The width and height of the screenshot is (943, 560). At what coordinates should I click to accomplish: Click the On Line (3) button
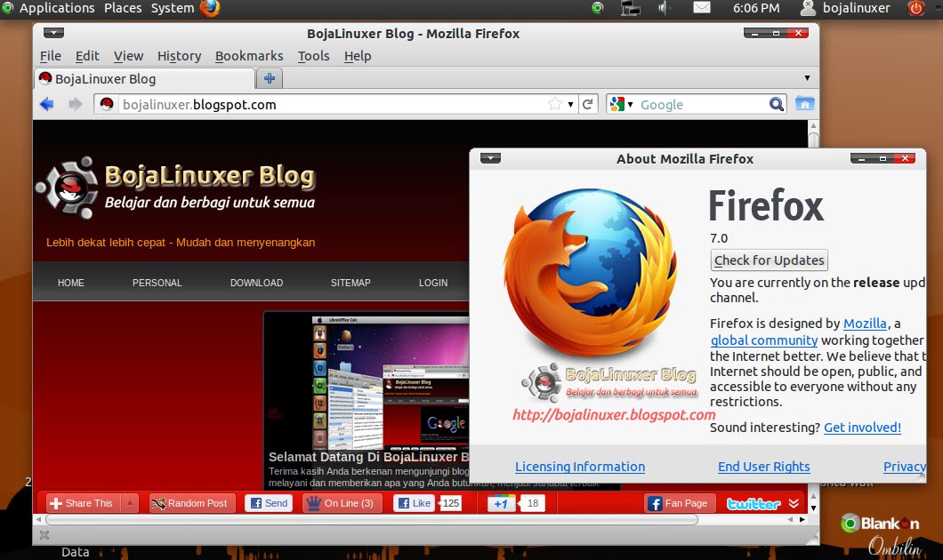(342, 503)
